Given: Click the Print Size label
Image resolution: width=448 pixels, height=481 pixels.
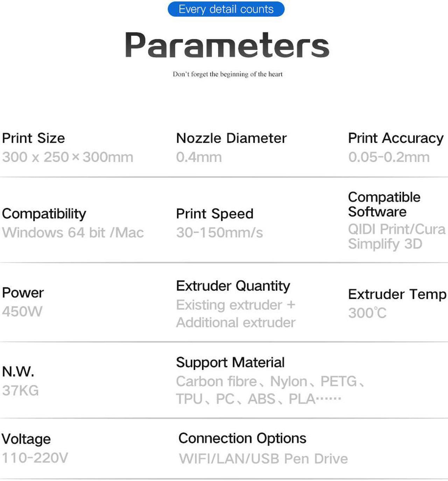Looking at the screenshot, I should tap(34, 138).
